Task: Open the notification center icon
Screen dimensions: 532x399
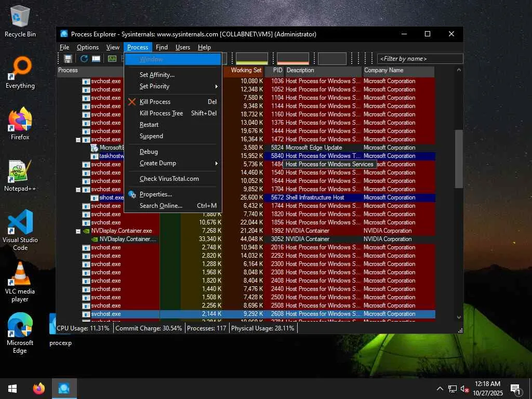Action: [516, 389]
